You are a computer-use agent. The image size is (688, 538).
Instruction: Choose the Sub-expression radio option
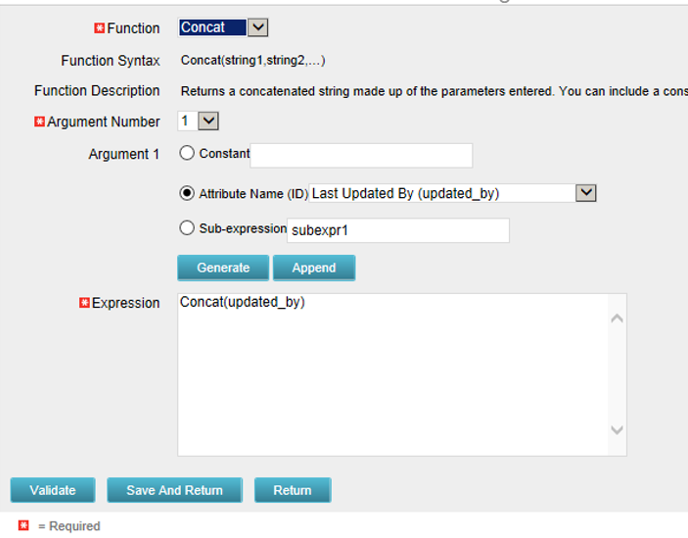(187, 228)
